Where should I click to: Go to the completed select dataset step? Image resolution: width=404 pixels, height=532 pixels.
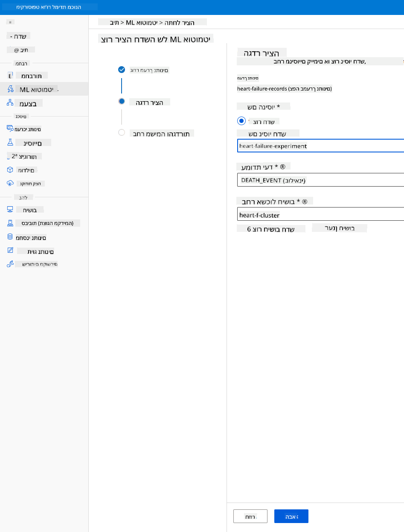point(122,70)
